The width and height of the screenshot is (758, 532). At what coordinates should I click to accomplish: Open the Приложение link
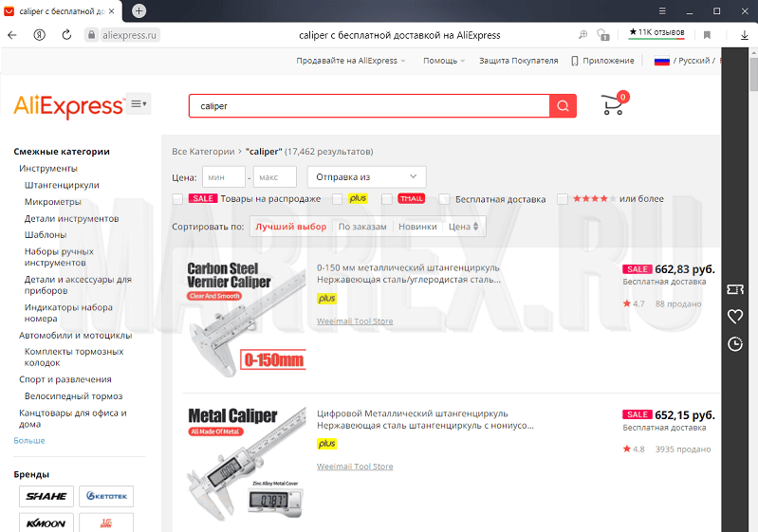pos(602,61)
